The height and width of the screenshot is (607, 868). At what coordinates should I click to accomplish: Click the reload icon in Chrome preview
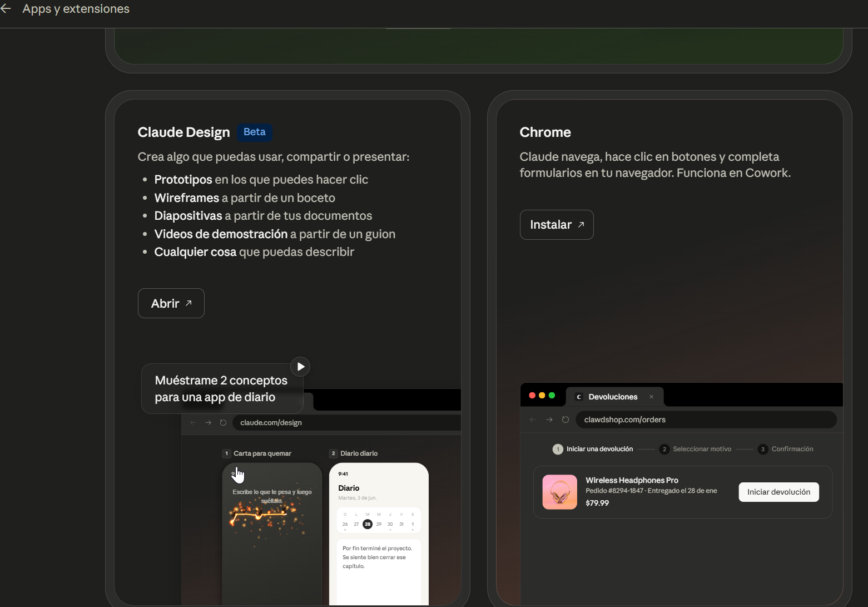(566, 420)
